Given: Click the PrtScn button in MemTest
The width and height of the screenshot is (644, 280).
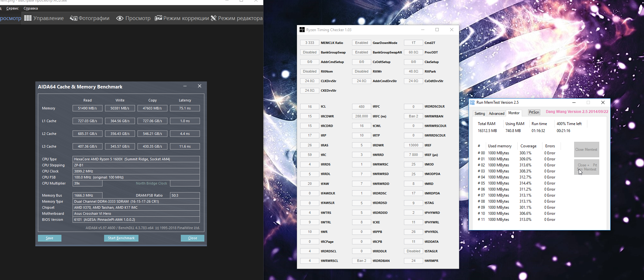Looking at the screenshot, I should tap(534, 112).
